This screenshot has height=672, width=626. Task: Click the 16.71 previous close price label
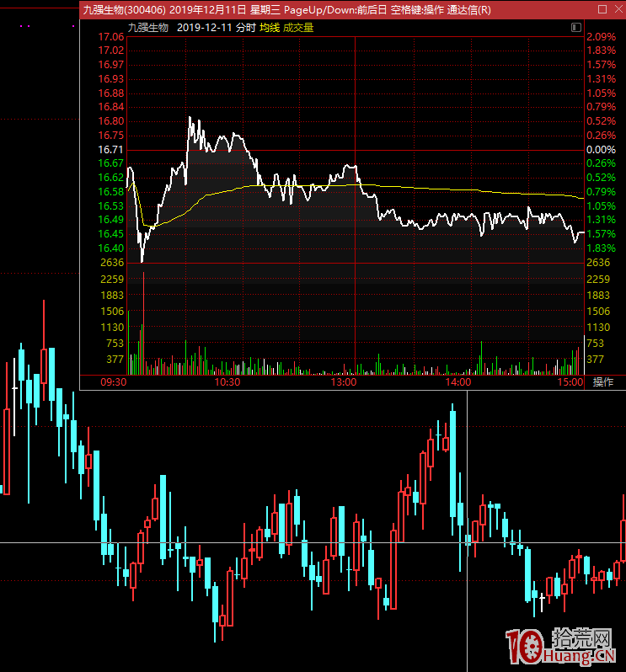click(x=111, y=150)
